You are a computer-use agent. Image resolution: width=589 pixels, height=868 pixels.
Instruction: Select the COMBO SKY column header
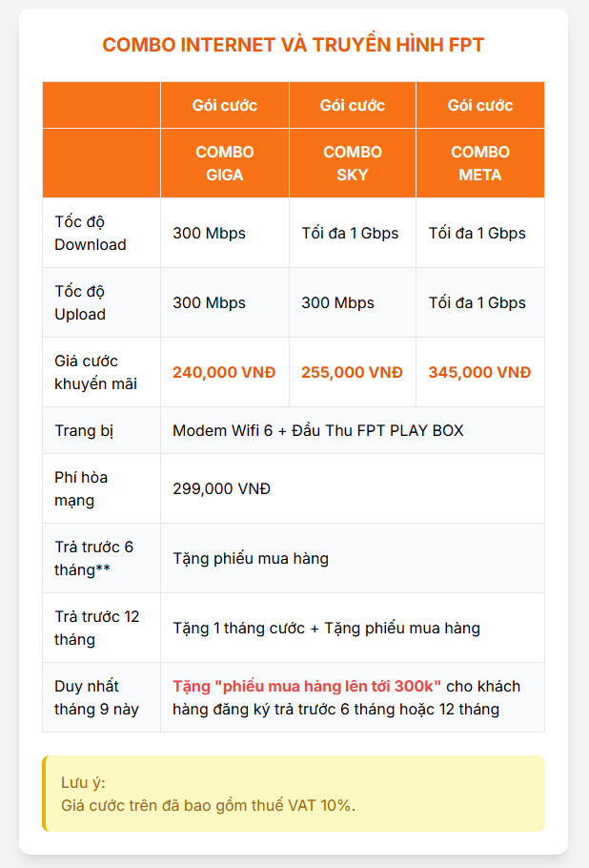353,163
